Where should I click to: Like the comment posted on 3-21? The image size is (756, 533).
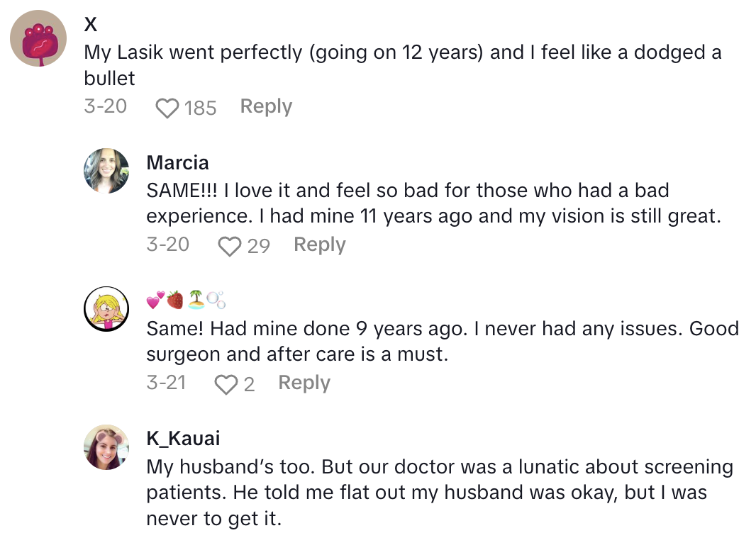point(227,382)
